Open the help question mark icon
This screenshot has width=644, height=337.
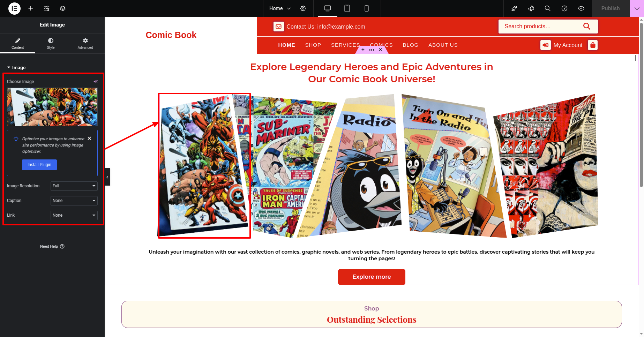pyautogui.click(x=564, y=8)
